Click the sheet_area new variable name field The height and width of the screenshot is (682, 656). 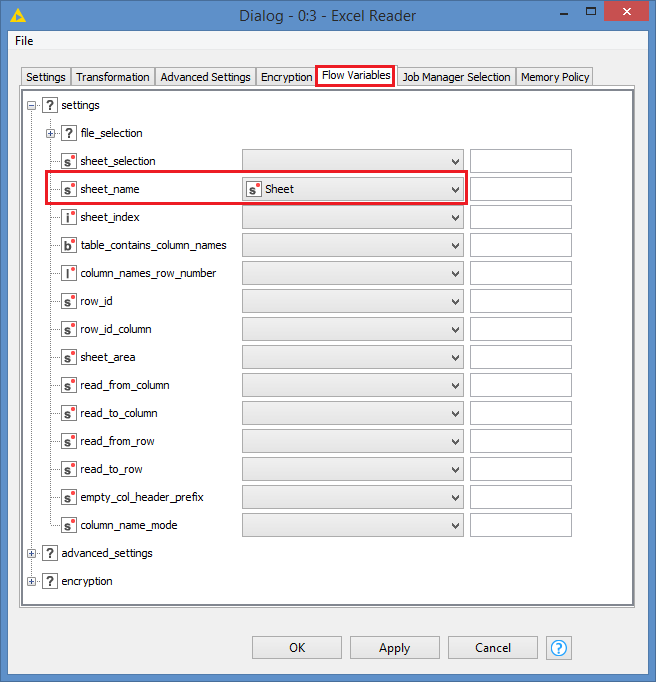(521, 357)
